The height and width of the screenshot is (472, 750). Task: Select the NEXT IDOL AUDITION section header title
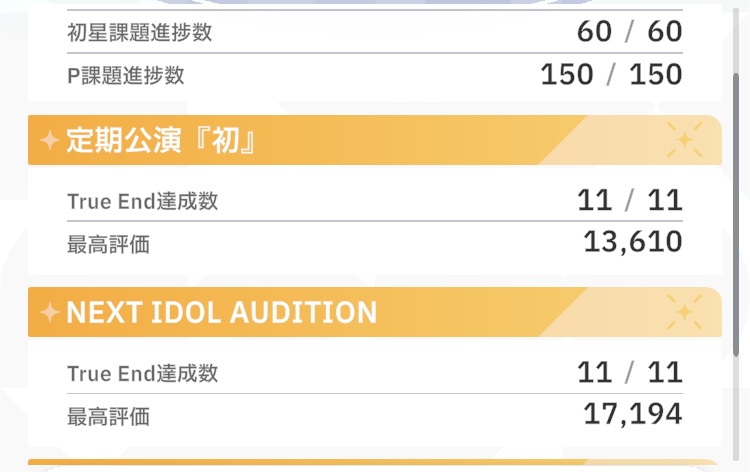pyautogui.click(x=221, y=313)
